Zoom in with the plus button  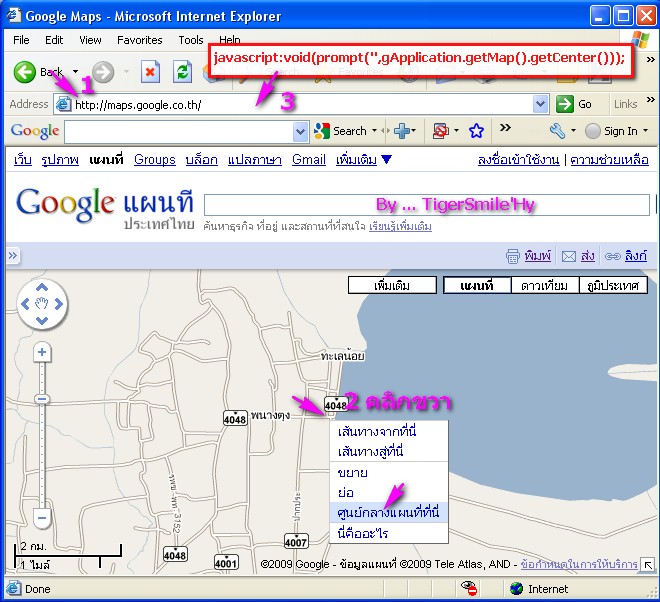coord(42,352)
